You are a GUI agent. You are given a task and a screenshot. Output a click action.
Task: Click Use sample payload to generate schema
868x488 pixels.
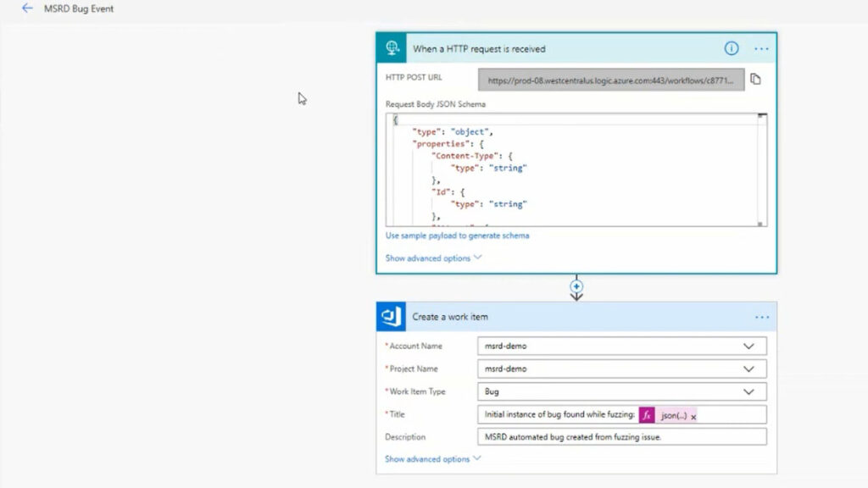(458, 236)
